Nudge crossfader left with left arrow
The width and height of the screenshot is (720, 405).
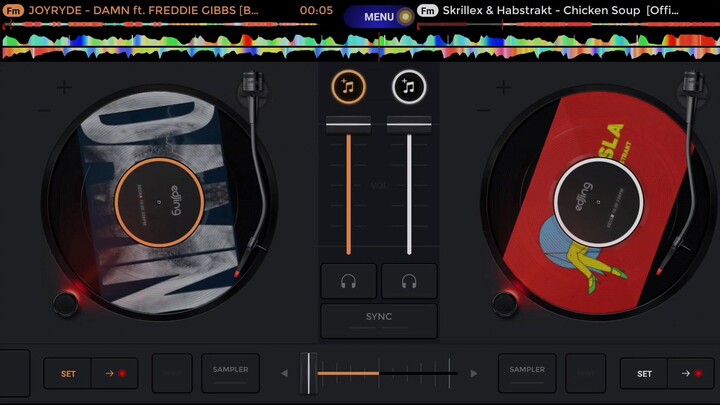285,373
